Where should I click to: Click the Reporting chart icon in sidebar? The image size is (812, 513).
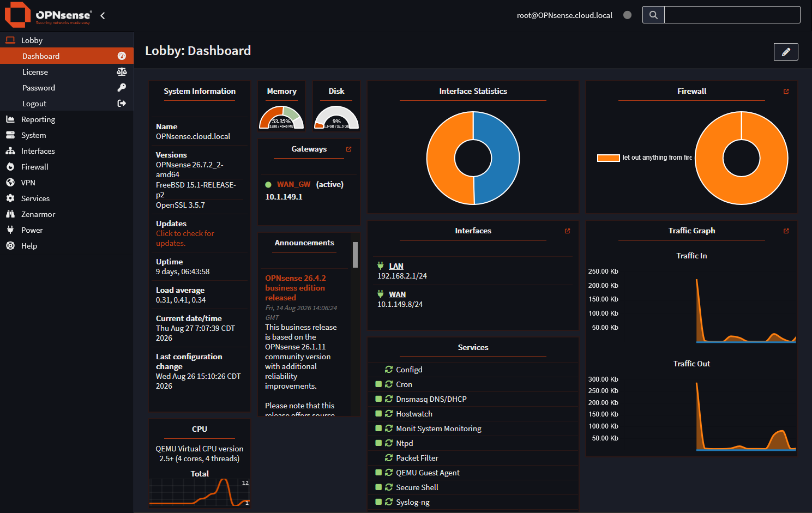10,119
